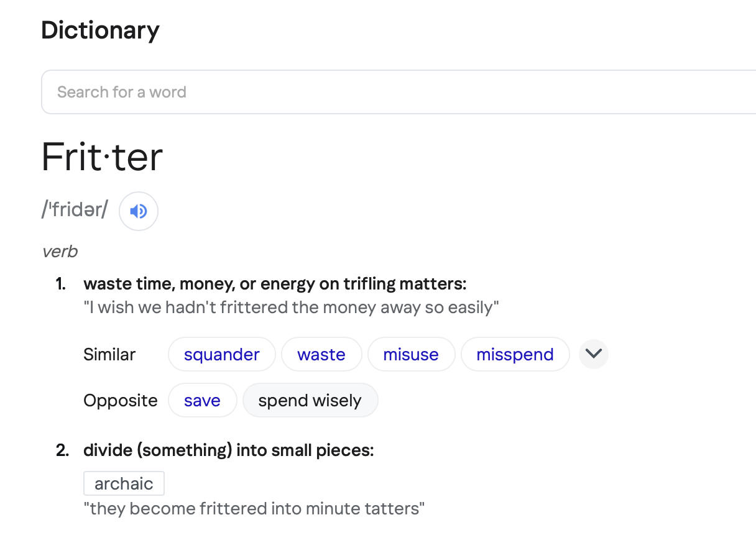Play the audio pronunciation of Fritter
The height and width of the screenshot is (538, 756).
(x=139, y=211)
